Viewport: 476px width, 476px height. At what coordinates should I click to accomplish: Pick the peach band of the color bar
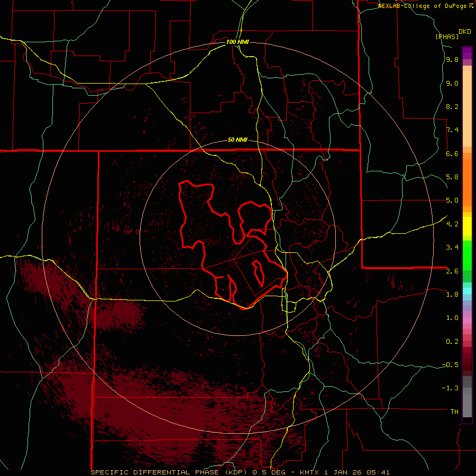click(467, 108)
